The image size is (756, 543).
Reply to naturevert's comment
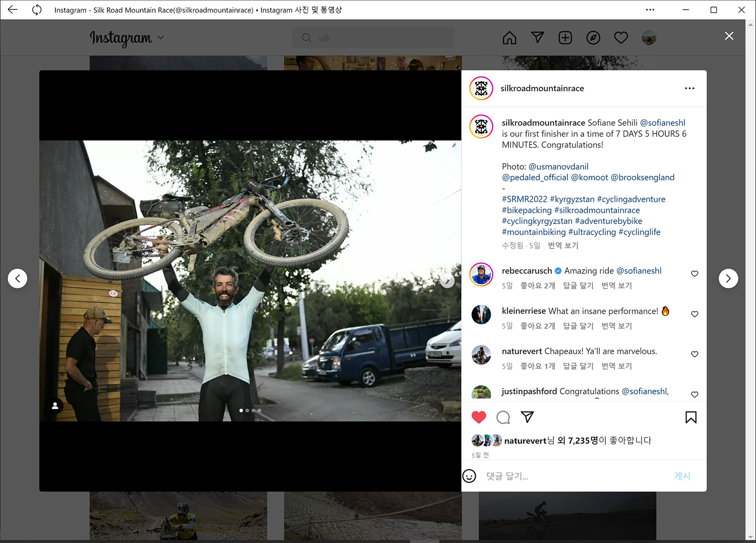pos(578,366)
